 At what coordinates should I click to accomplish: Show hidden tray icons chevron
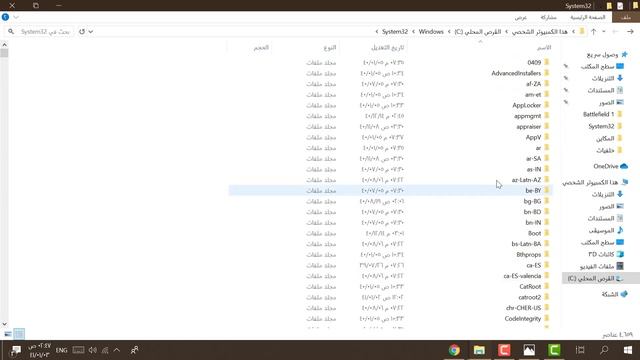(117, 350)
